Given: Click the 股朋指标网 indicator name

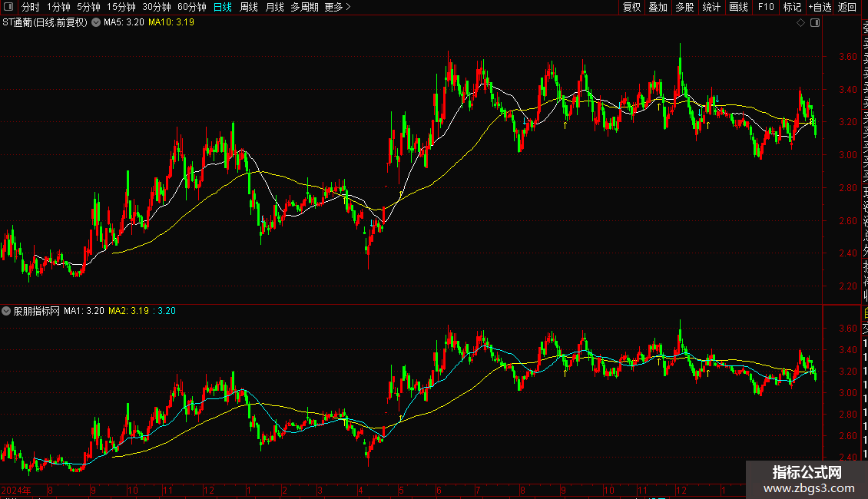Looking at the screenshot, I should click(37, 311).
